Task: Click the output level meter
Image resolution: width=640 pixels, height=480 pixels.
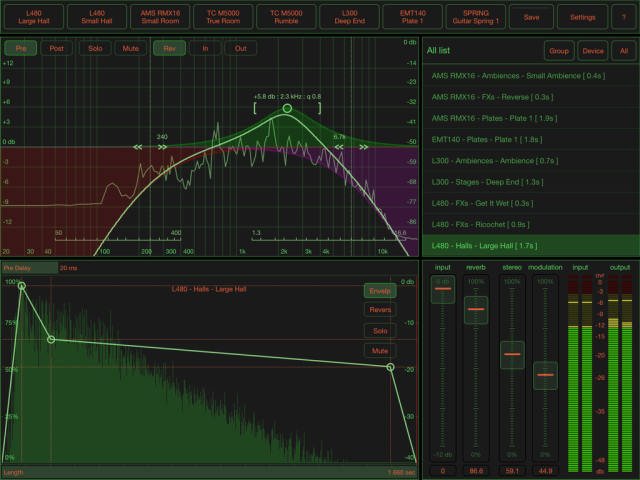Action: click(x=620, y=373)
